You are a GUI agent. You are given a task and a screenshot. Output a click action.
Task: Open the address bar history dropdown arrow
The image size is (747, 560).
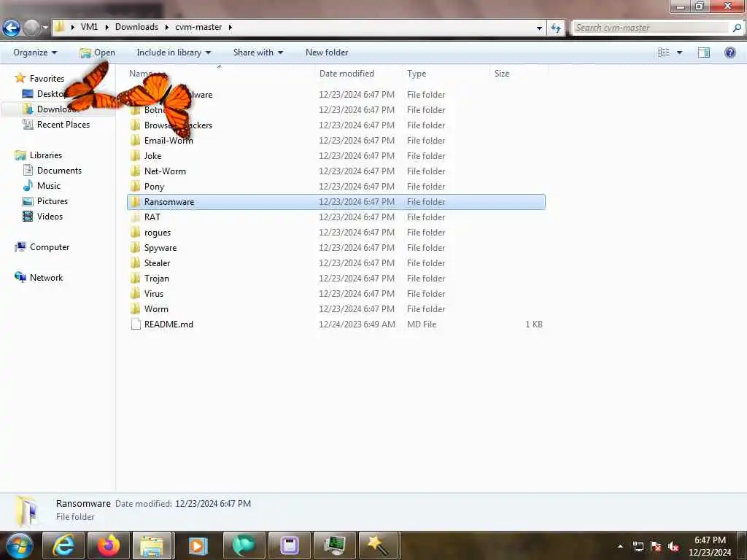point(539,28)
